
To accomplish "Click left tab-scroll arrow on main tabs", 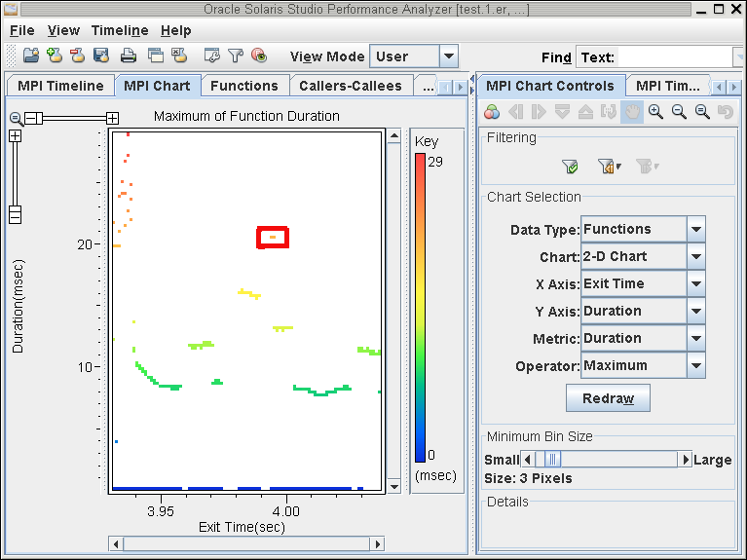I will click(x=446, y=88).
